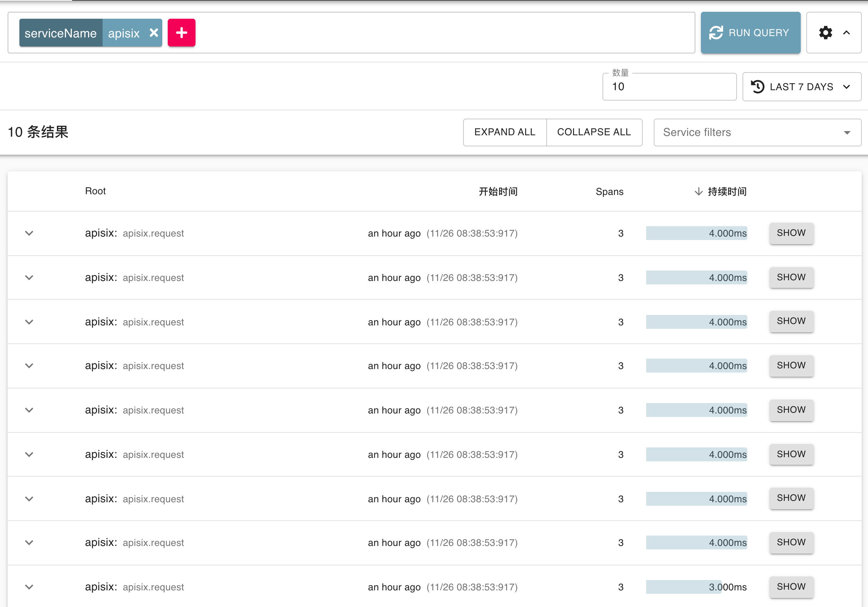This screenshot has height=607, width=868.
Task: Open the LAST 7 DAYS dropdown
Action: 801,87
